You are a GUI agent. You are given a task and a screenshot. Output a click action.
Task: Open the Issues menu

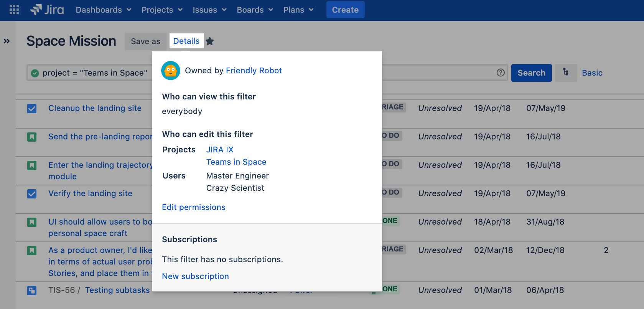pyautogui.click(x=209, y=10)
